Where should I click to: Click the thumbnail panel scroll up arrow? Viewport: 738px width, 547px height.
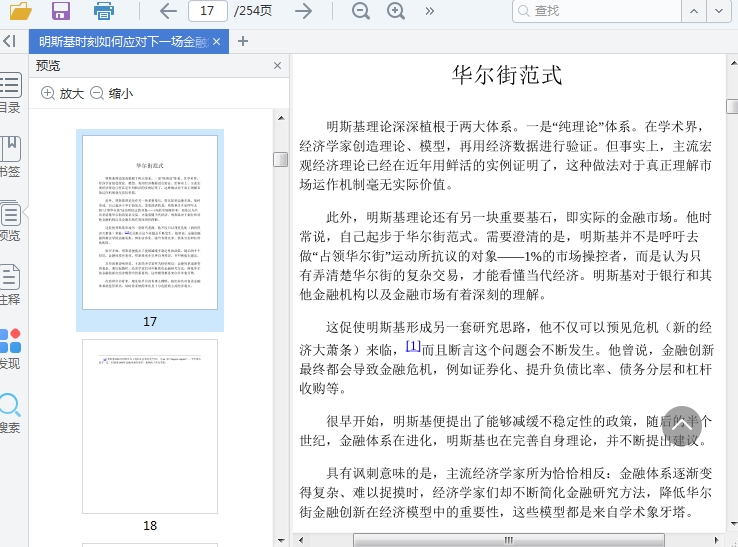(281, 118)
